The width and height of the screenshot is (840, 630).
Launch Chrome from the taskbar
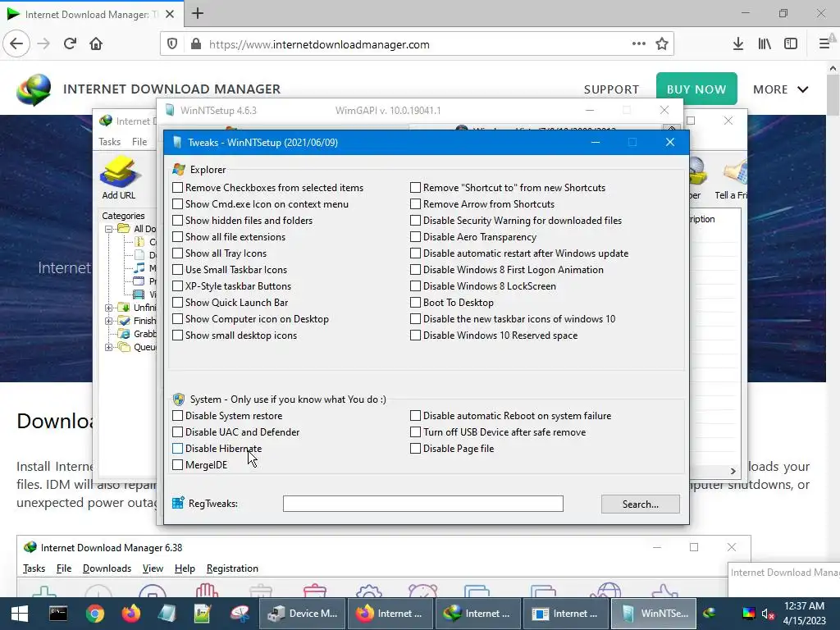pos(94,614)
